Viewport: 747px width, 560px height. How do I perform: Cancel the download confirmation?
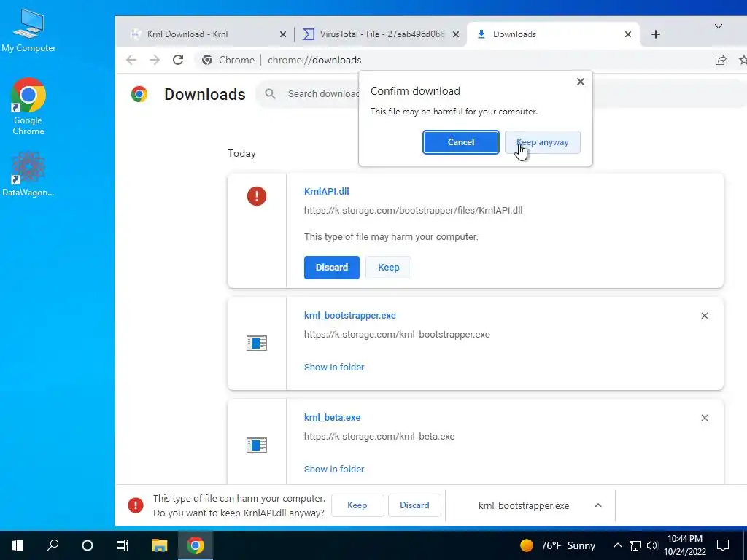coord(461,142)
